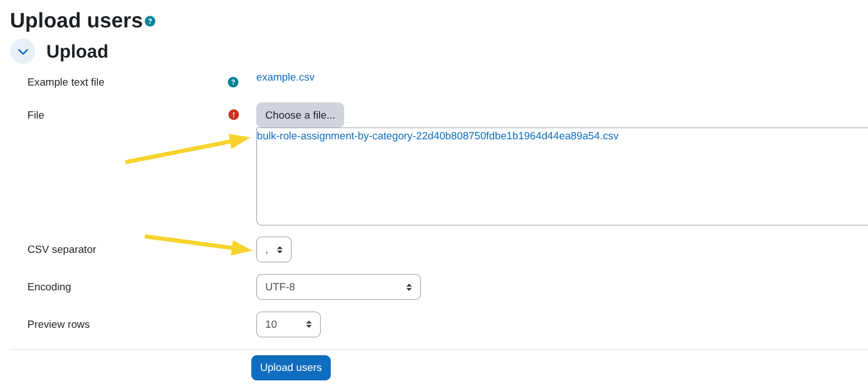Viewport: 868px width, 386px height.
Task: Change encoding from UTF-8
Action: 338,286
